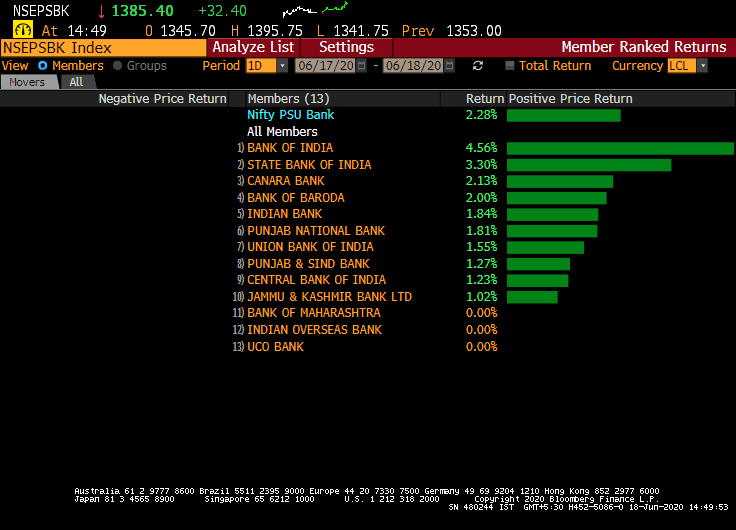Select the Members radio button

[43, 66]
